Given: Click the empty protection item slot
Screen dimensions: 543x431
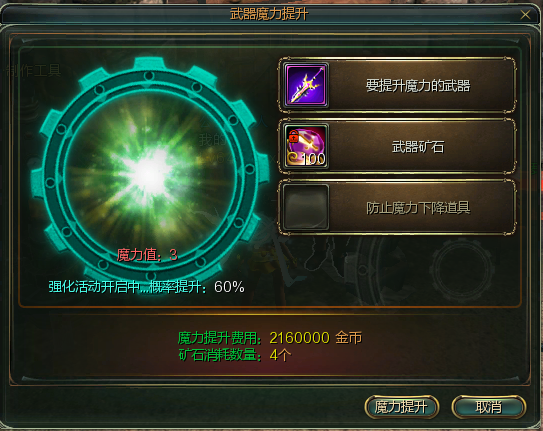Looking at the screenshot, I should tap(306, 207).
